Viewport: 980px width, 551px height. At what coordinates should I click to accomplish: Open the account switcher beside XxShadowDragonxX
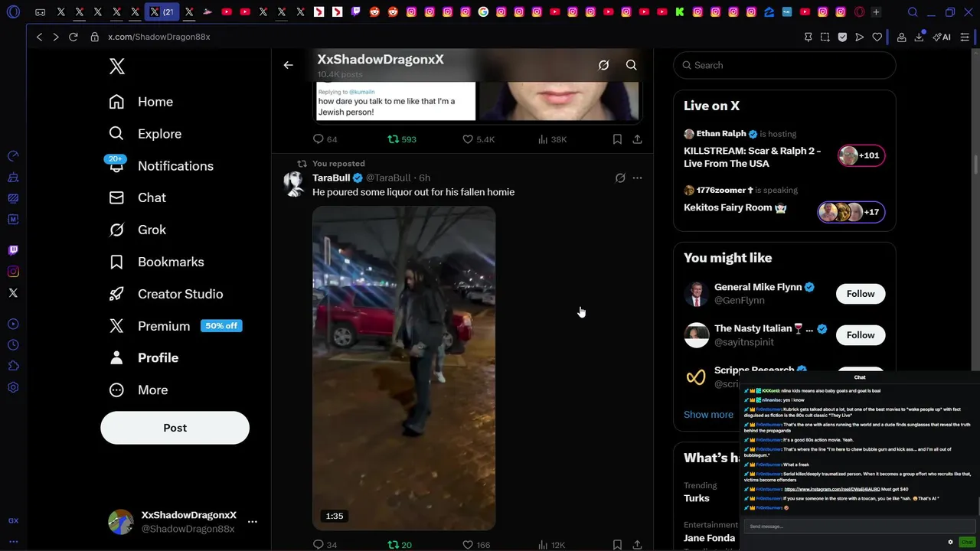[252, 522]
